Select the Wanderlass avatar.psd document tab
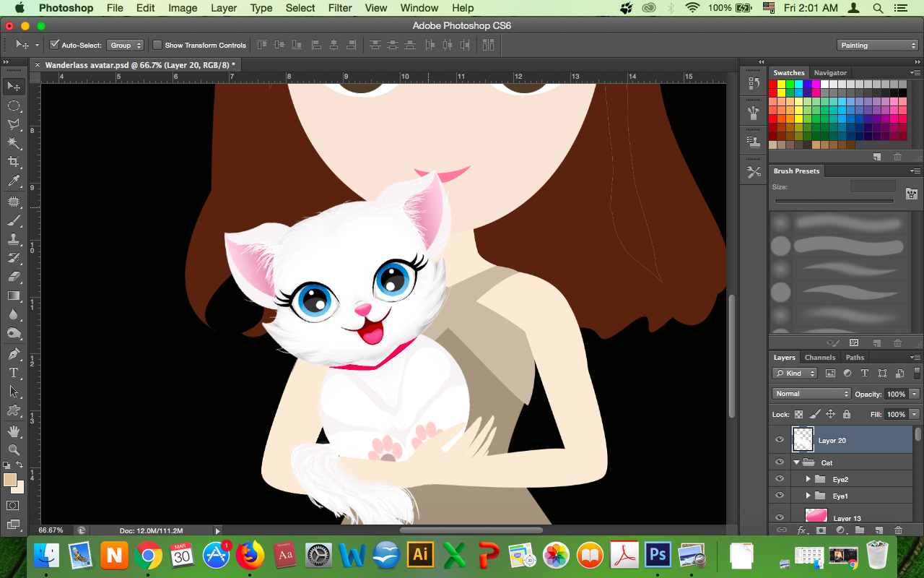Screen dimensions: 924x578 pos(140,64)
